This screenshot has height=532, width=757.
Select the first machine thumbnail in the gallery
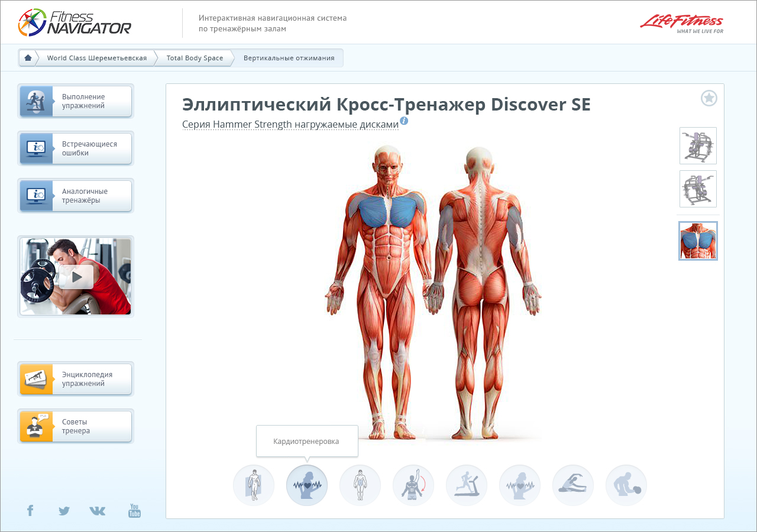coord(698,145)
